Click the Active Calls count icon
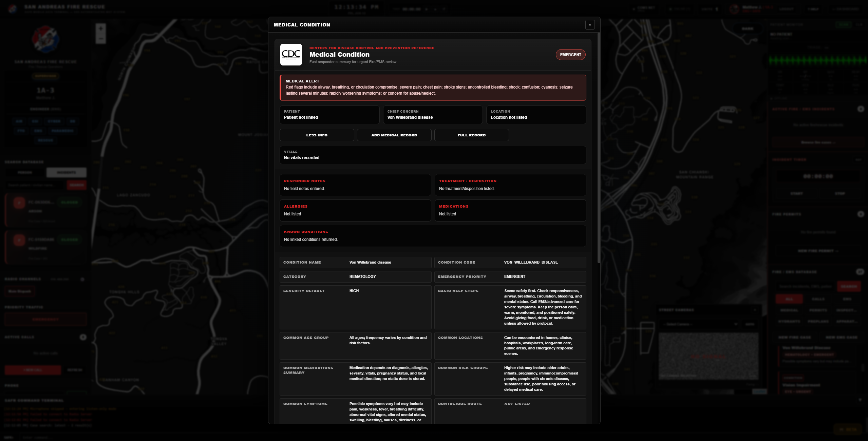 (83, 337)
